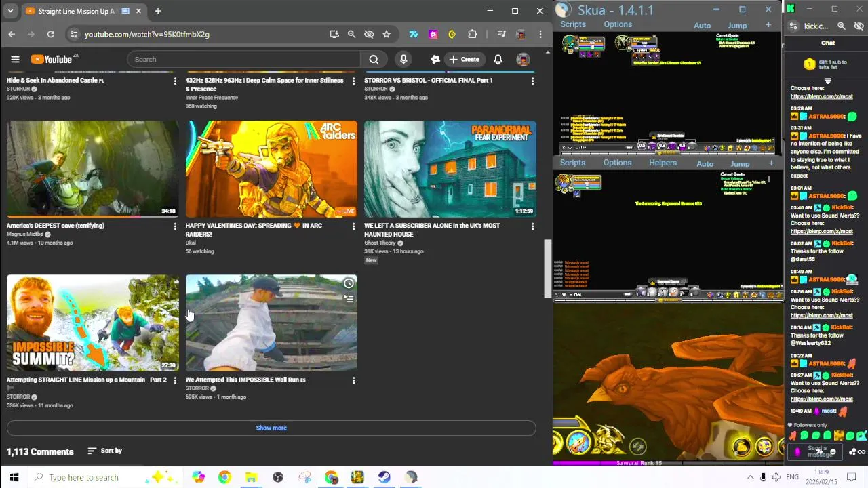Image resolution: width=868 pixels, height=488 pixels.
Task: Collapse the Kick chat pinned panel arrow
Action: 827,81
